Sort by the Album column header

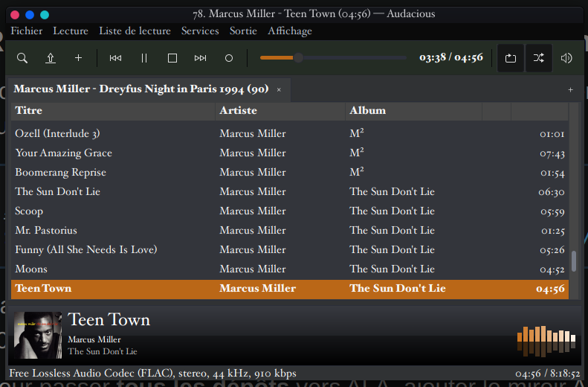[x=413, y=111]
